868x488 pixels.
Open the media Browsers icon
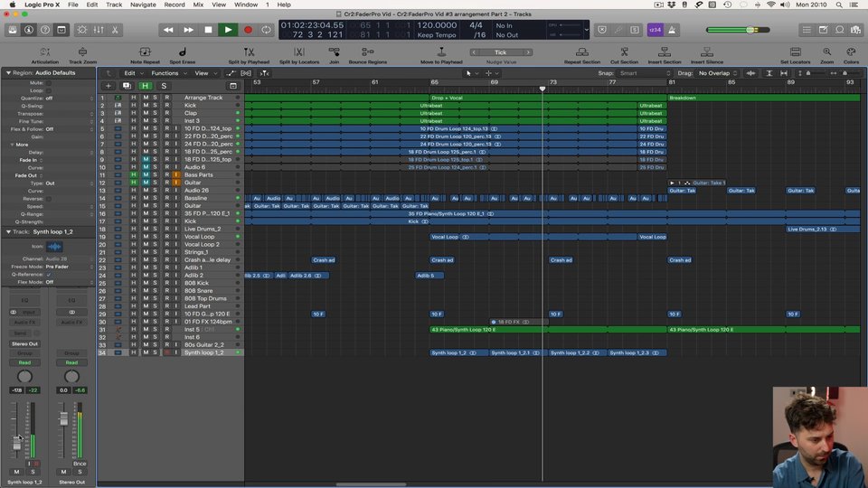[x=856, y=30]
